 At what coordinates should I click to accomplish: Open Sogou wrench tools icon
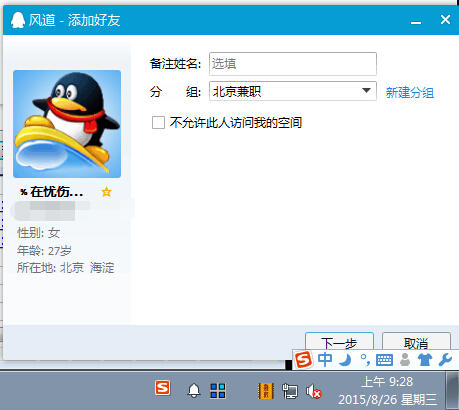click(x=445, y=360)
